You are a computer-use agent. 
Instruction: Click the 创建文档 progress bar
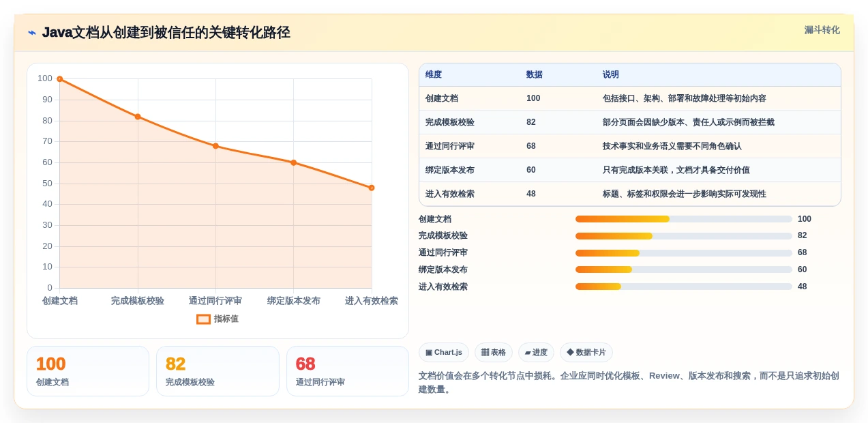tap(684, 219)
